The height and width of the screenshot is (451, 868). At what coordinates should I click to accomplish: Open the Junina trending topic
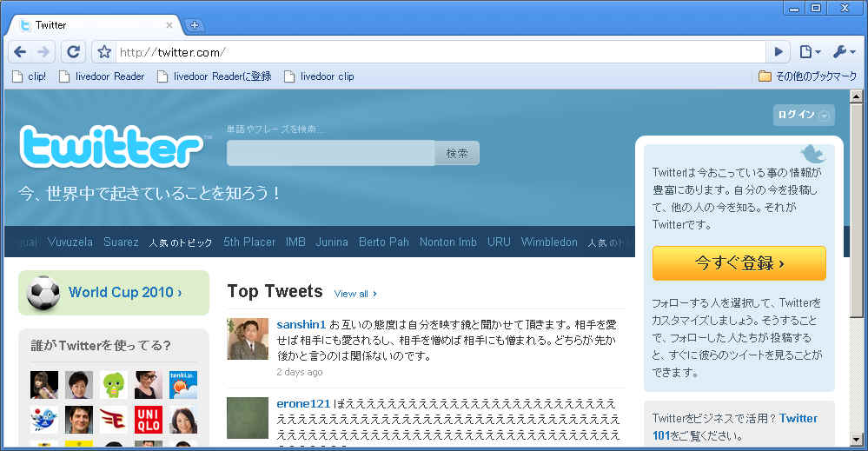(332, 242)
